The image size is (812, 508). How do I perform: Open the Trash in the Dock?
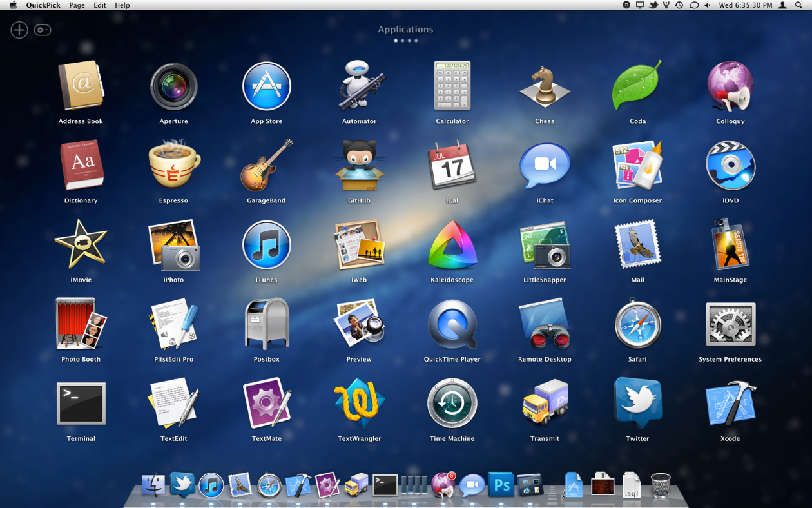coord(661,485)
